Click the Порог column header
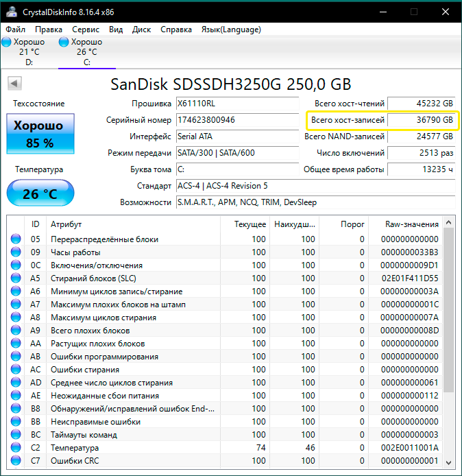Screen dimensions: 462x476 pos(343,224)
